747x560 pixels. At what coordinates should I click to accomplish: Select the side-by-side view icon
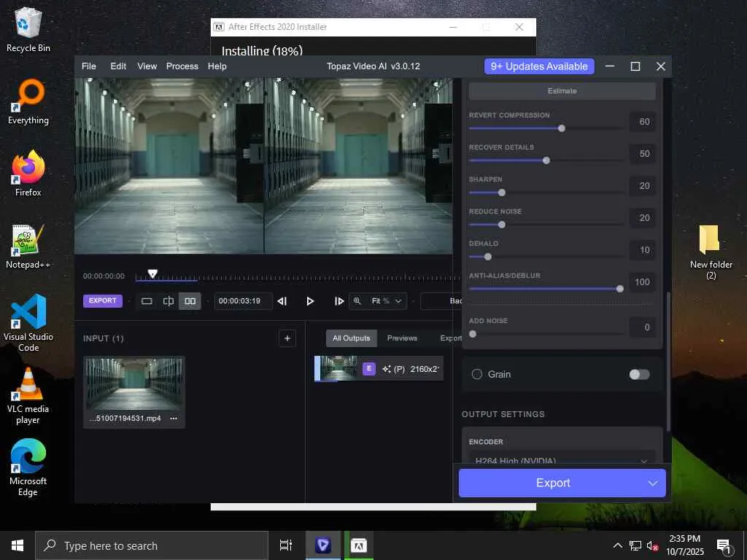190,301
